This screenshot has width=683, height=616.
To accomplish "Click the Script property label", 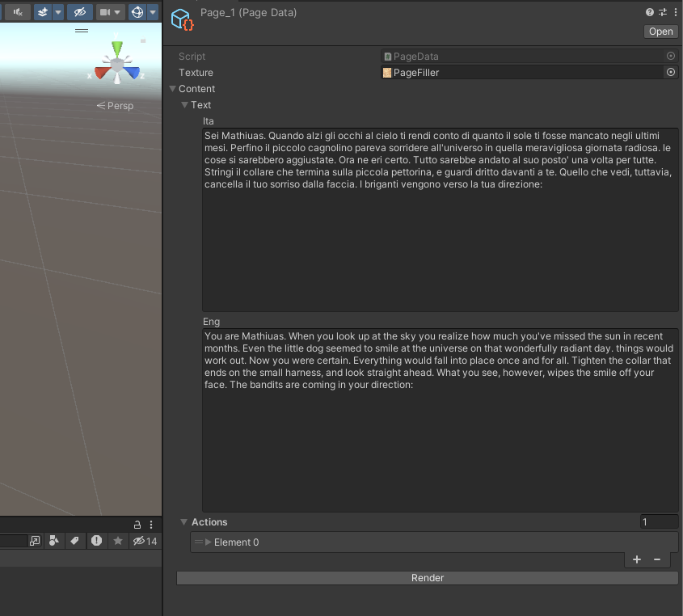I will [192, 57].
